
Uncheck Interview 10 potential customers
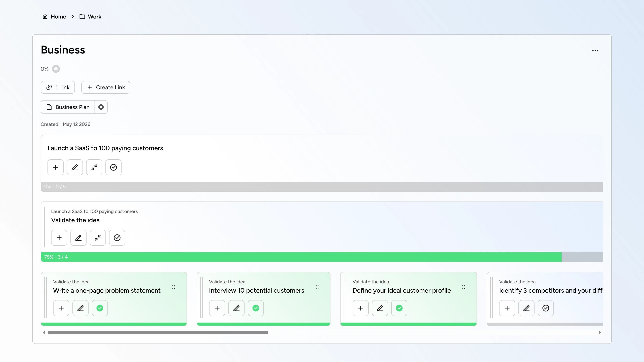256,308
